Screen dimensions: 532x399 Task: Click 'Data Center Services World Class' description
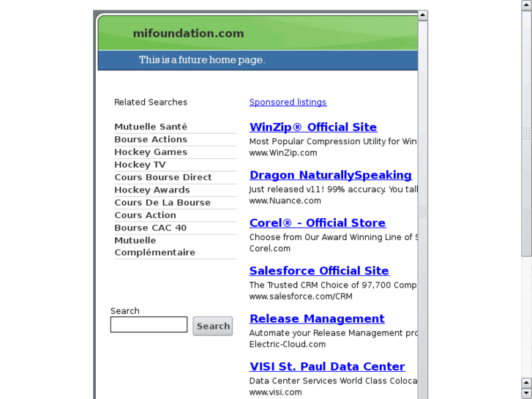(x=333, y=381)
